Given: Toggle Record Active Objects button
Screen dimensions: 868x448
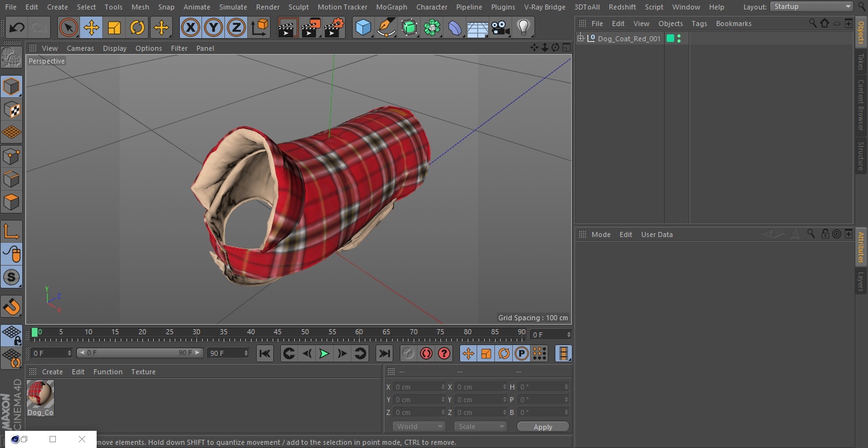Looking at the screenshot, I should (x=409, y=353).
